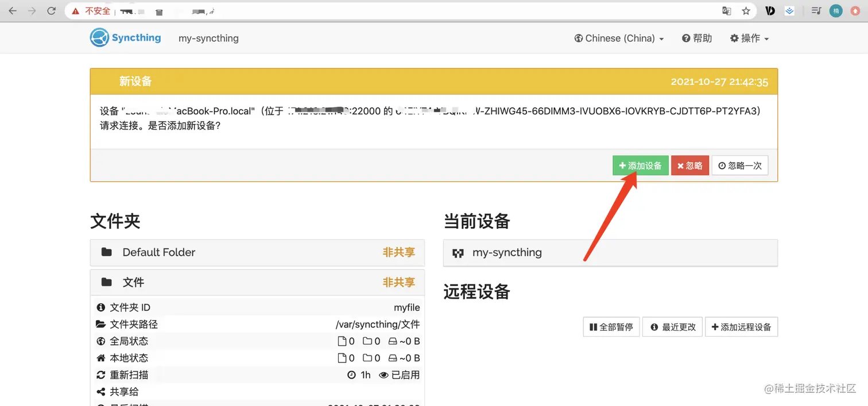Open the media control playlist icon
Screen dimensions: 868x406
(x=816, y=11)
